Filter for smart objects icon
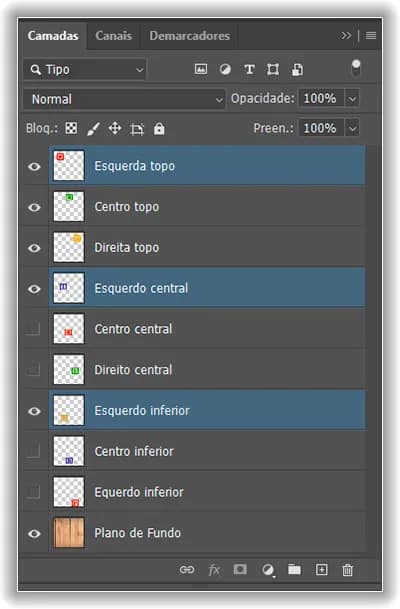This screenshot has height=609, width=400. (297, 70)
